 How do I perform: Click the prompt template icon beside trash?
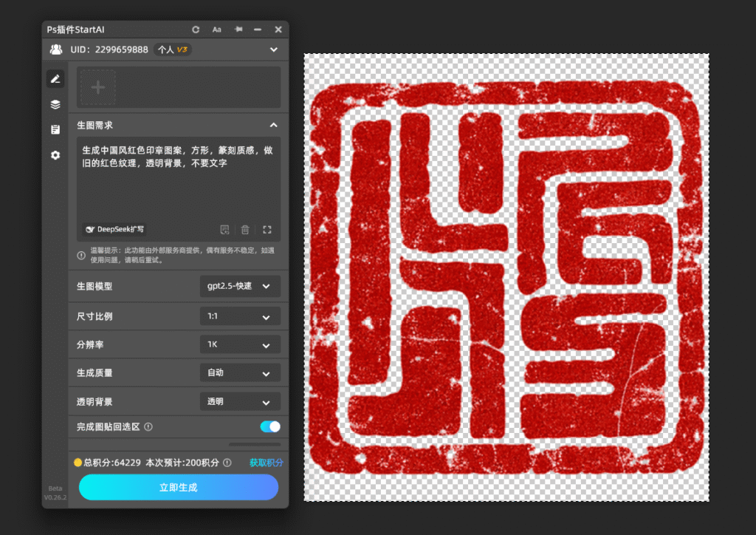(x=224, y=230)
